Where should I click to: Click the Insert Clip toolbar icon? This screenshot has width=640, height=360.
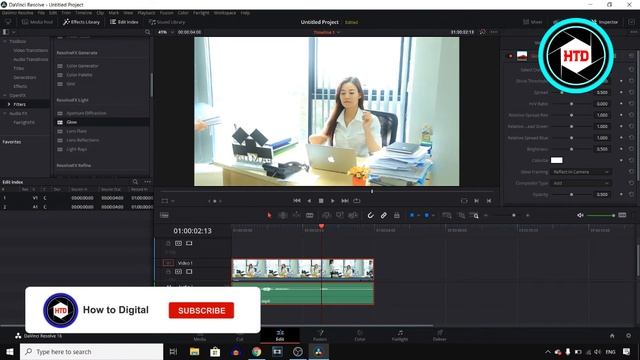coord(326,215)
